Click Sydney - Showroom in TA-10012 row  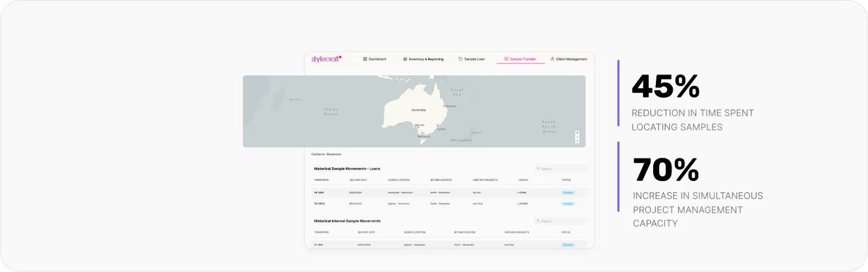click(399, 204)
